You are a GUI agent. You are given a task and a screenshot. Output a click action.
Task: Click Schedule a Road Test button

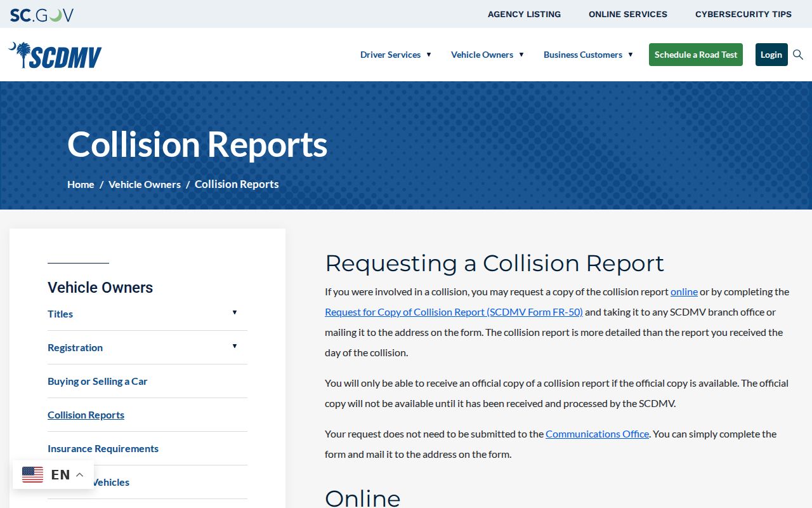pos(696,55)
